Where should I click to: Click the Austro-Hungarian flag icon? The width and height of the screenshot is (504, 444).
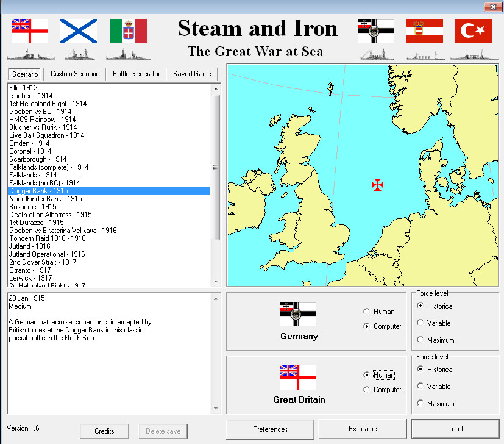pos(424,31)
